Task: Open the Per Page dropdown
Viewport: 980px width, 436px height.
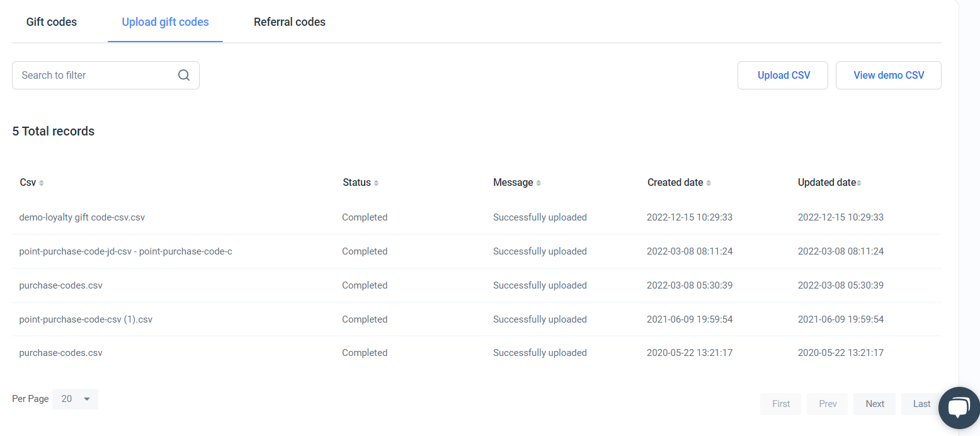Action: [x=76, y=399]
